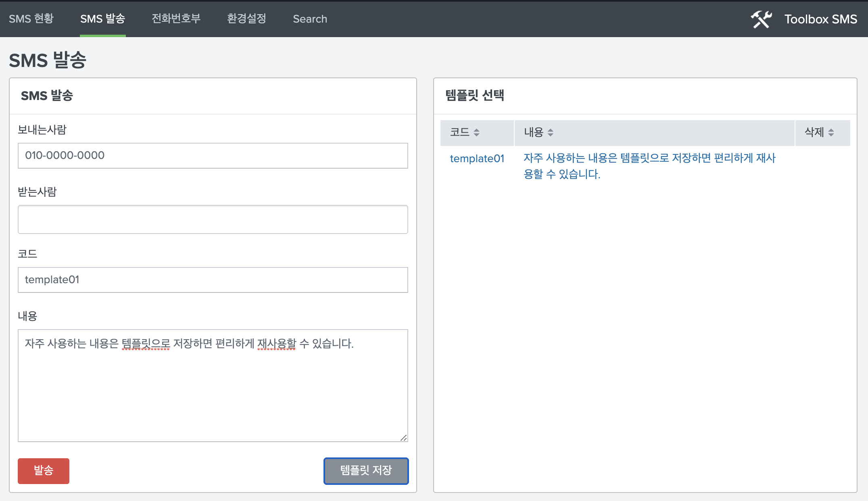Select the template01 content text row
Screen dimensions: 868x501
[x=651, y=167]
